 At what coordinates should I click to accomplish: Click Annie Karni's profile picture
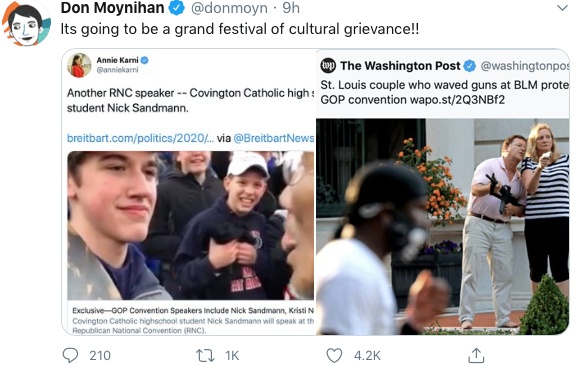[79, 65]
